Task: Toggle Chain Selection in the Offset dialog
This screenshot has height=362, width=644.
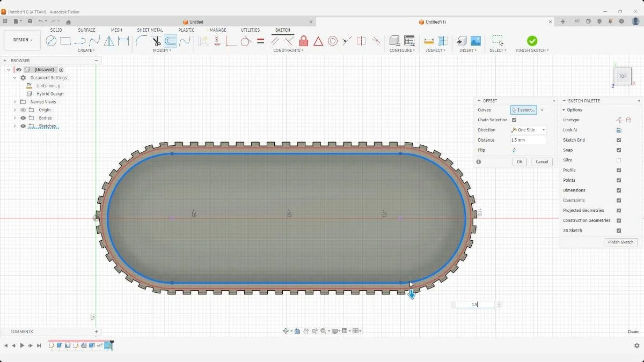Action: (x=514, y=120)
